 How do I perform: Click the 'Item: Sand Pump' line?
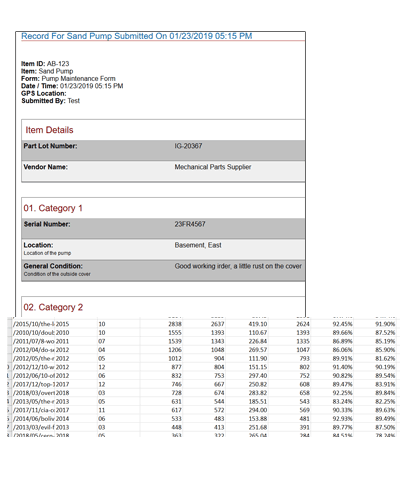tap(47, 71)
